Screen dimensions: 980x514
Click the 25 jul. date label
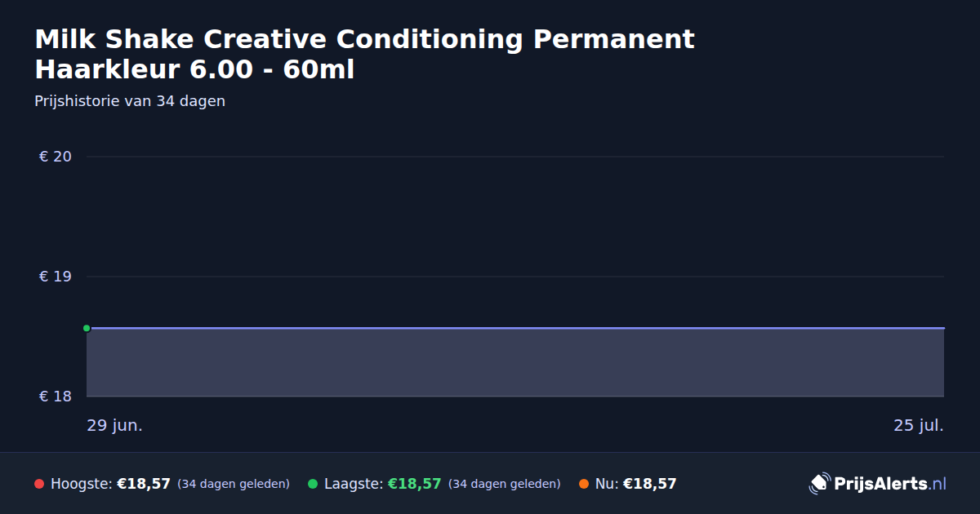point(919,425)
